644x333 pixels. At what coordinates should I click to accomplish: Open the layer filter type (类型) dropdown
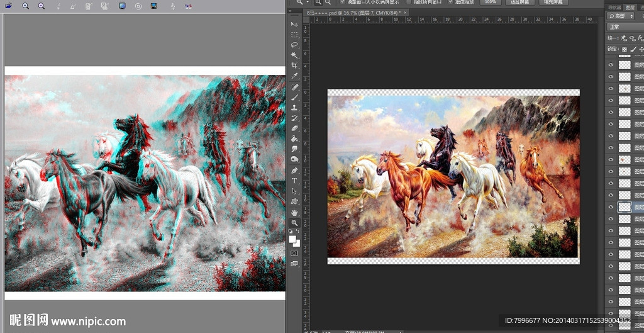625,16
